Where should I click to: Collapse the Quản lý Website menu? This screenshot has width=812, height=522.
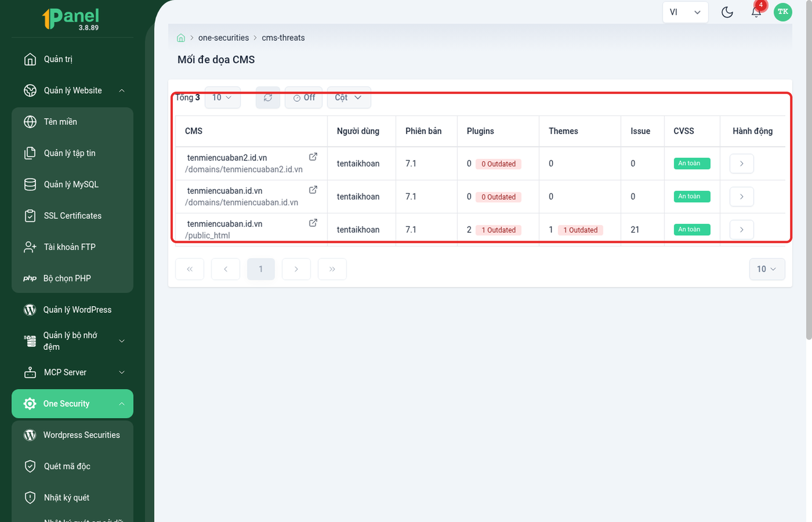[72, 90]
